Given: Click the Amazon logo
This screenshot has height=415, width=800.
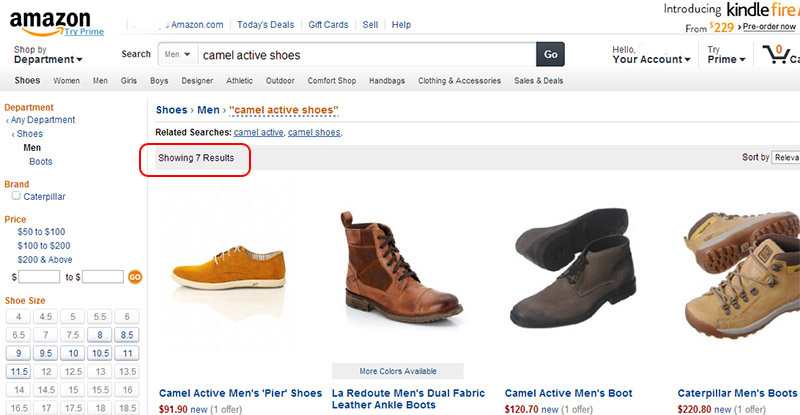Looking at the screenshot, I should pos(50,20).
